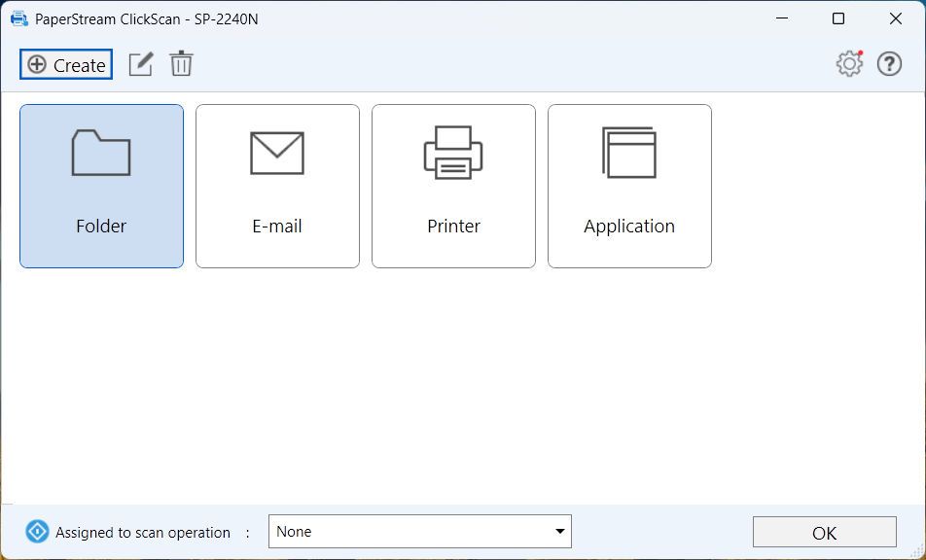Choose the Application profile tile
Image resolution: width=926 pixels, height=560 pixels.
(x=629, y=186)
